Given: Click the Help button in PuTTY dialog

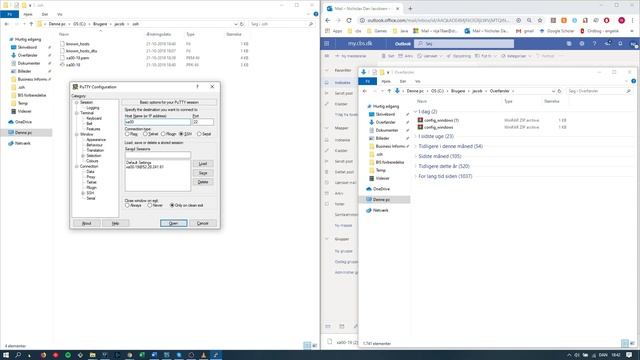Looking at the screenshot, I should 116,223.
